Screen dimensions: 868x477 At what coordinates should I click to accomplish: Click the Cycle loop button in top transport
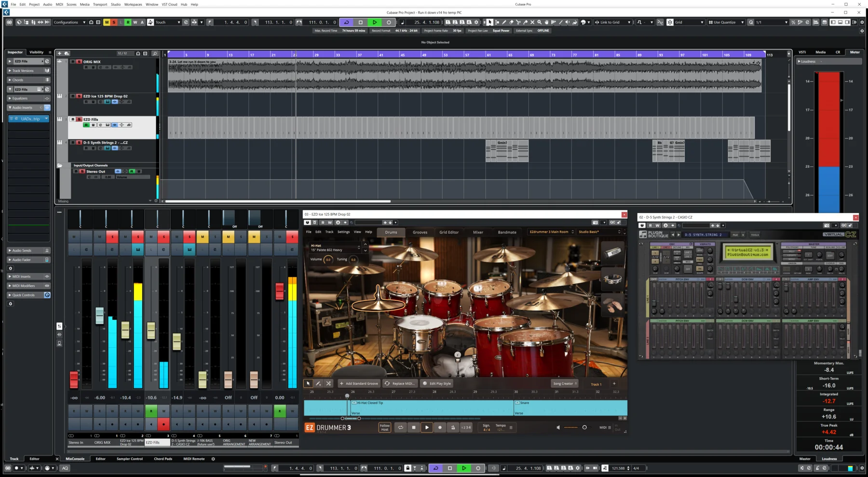pyautogui.click(x=346, y=22)
